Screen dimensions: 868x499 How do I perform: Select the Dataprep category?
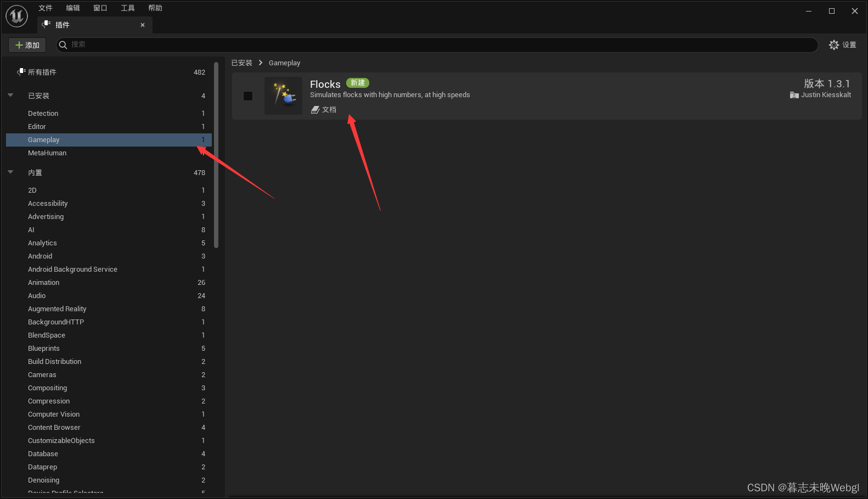point(109,467)
